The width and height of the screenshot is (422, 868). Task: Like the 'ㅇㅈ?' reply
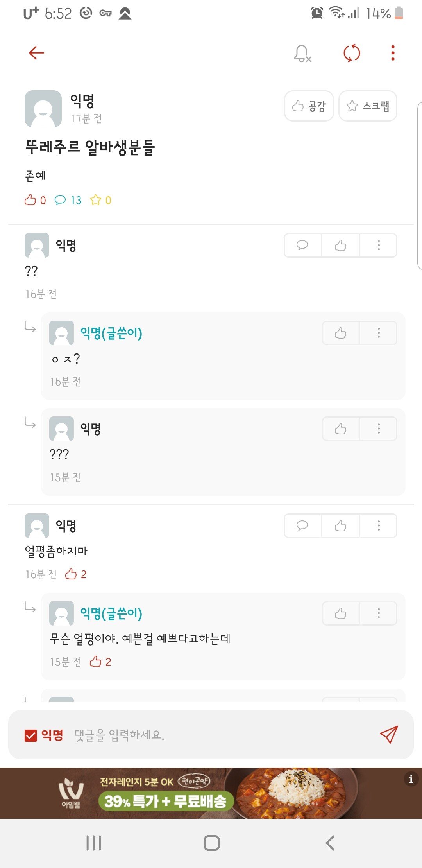[x=340, y=333]
